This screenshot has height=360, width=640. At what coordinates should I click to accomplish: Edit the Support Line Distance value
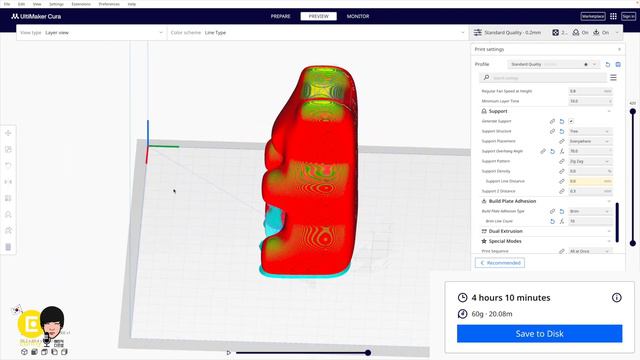pyautogui.click(x=590, y=181)
